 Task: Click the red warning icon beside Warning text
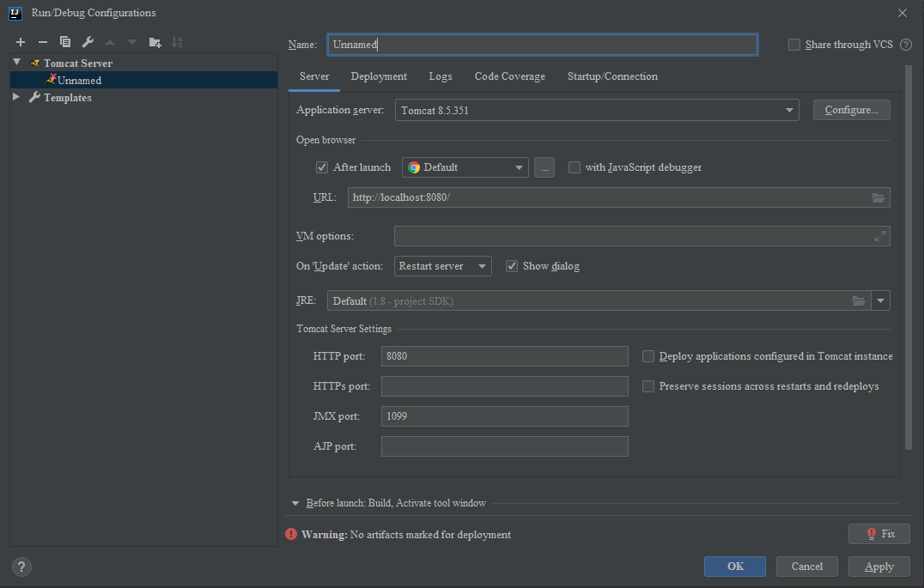coord(291,535)
